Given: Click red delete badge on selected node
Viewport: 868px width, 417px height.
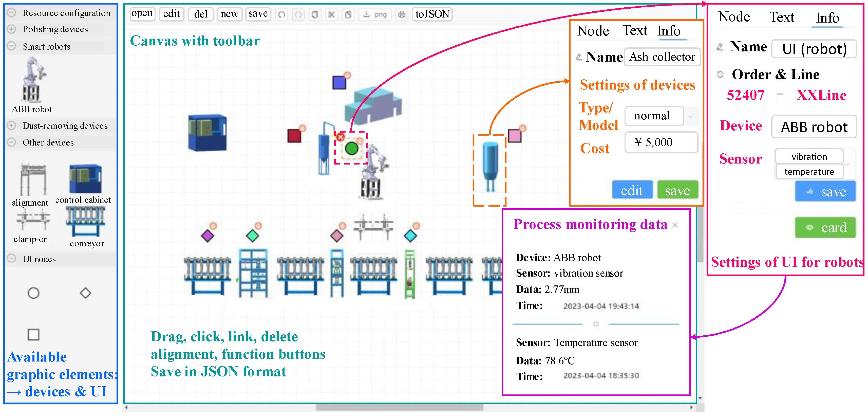Looking at the screenshot, I should click(340, 137).
